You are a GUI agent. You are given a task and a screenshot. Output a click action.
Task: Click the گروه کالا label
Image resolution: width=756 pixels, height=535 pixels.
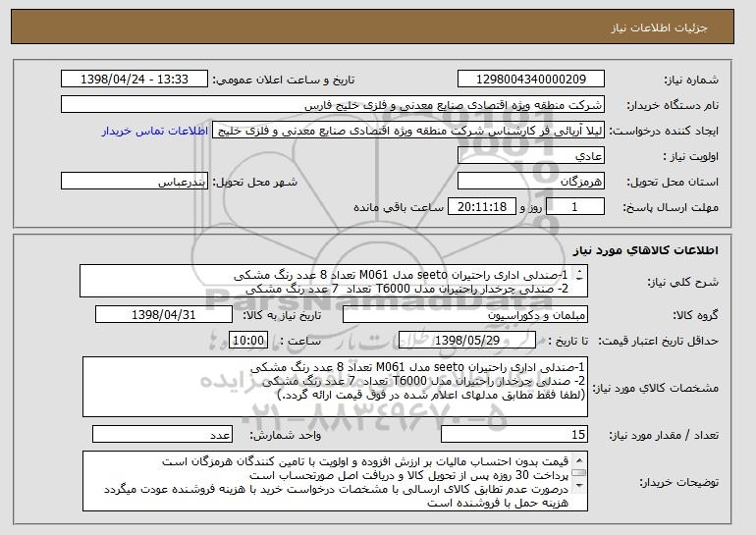click(695, 315)
